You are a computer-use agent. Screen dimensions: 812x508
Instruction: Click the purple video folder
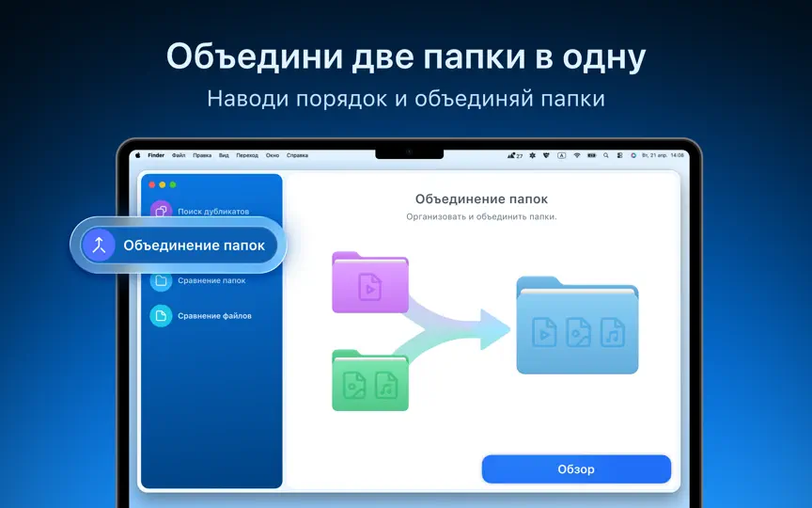370,282
